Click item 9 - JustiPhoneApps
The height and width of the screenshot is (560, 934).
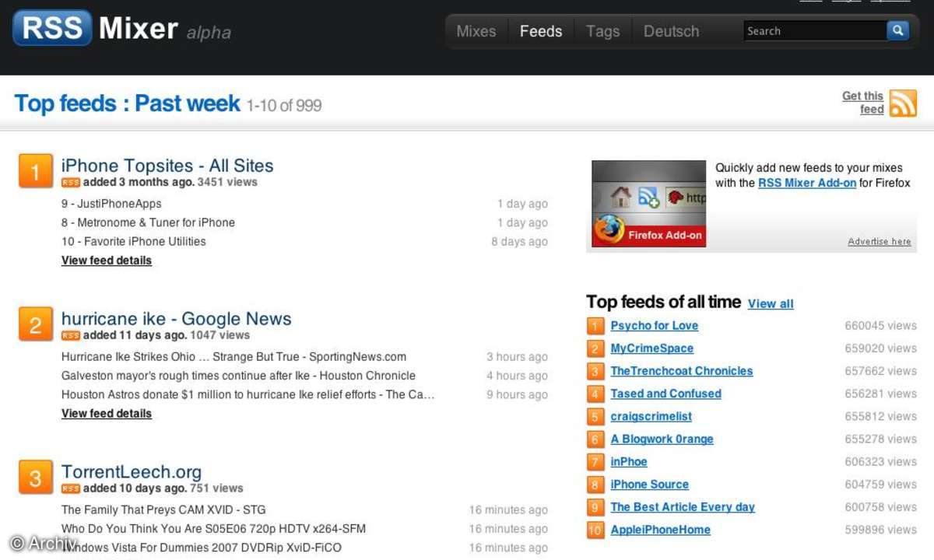[x=111, y=204]
